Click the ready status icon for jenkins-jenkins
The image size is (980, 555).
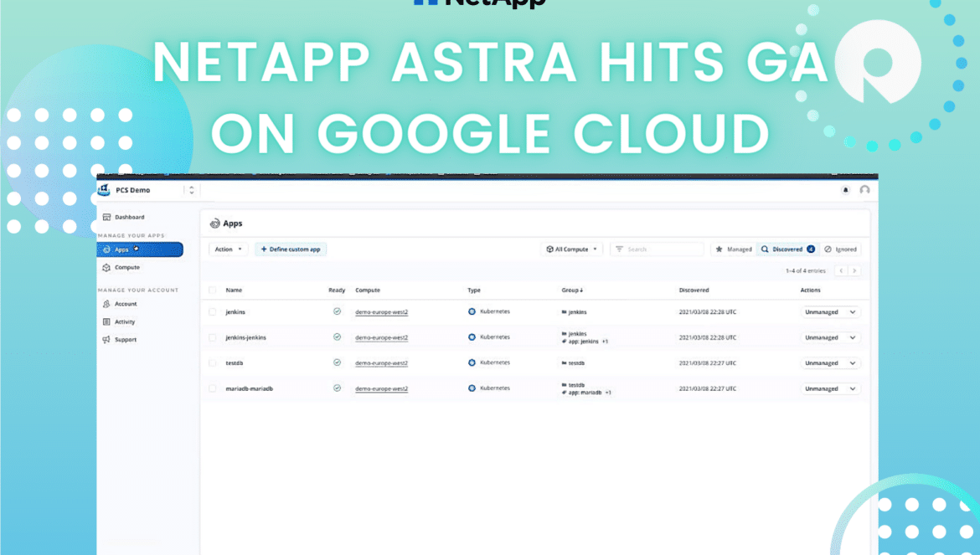(x=337, y=337)
